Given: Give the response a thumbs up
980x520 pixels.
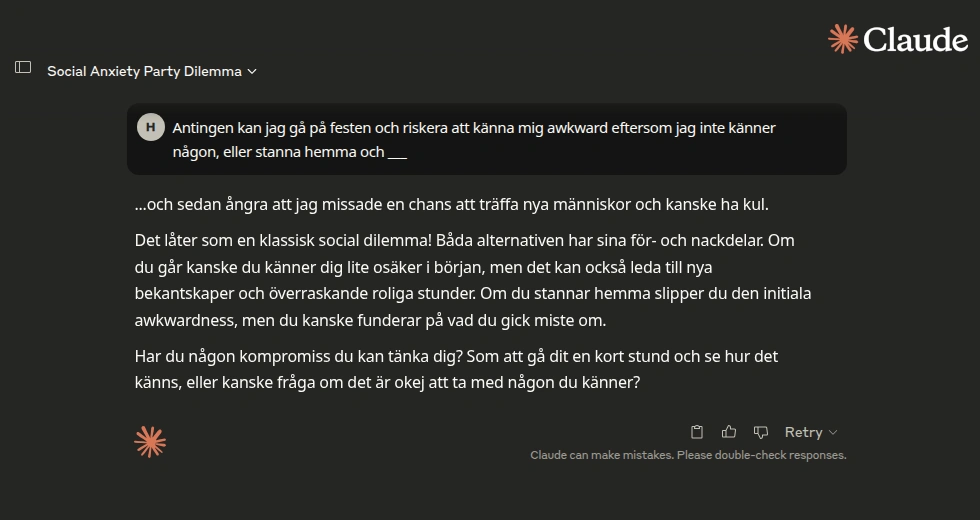Looking at the screenshot, I should point(729,432).
